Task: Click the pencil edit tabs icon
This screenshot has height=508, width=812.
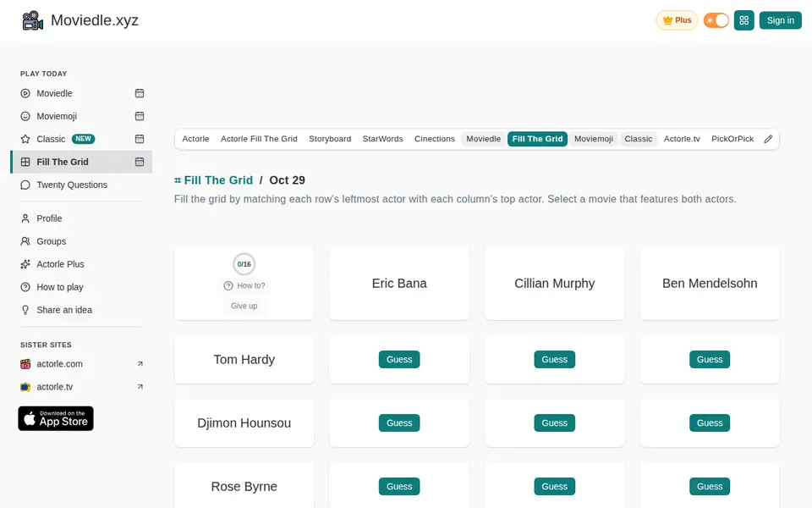Action: click(x=768, y=139)
